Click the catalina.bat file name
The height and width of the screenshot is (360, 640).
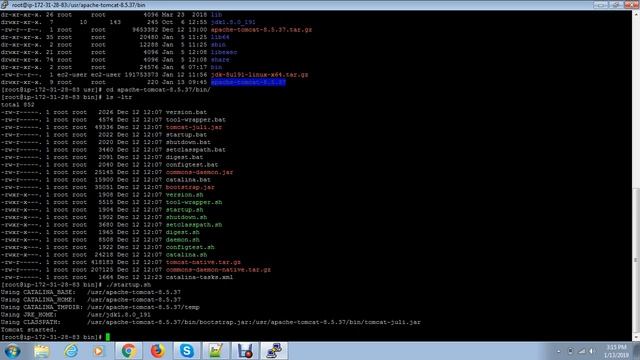[188, 180]
